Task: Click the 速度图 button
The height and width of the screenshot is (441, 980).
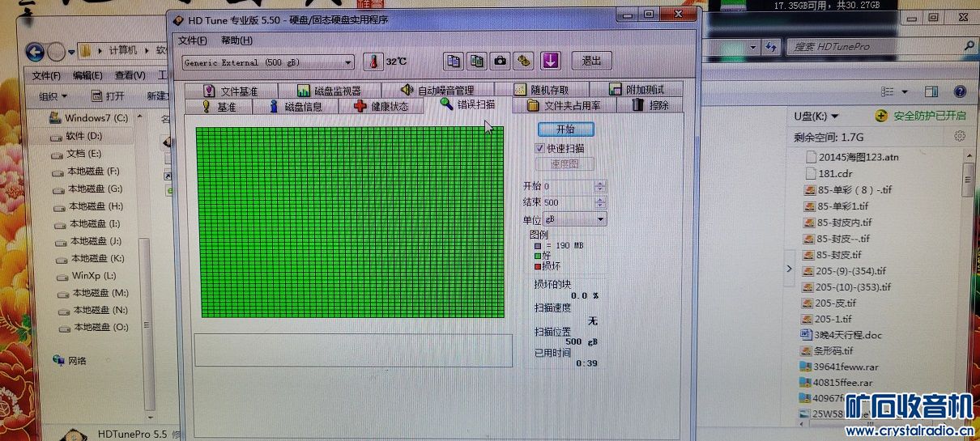Action: [565, 164]
